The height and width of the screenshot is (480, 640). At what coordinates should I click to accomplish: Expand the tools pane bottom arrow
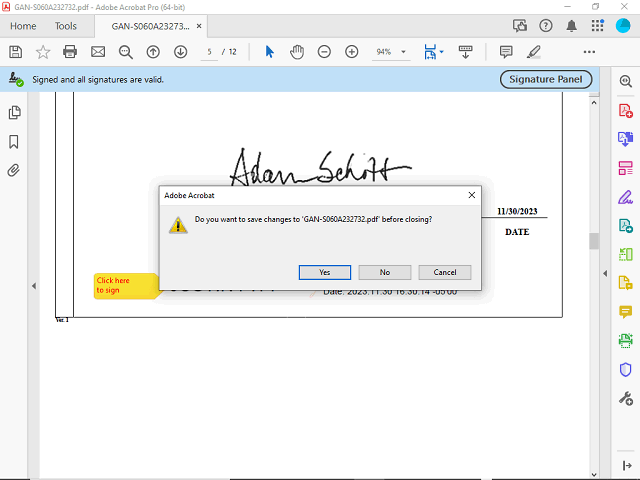[627, 465]
